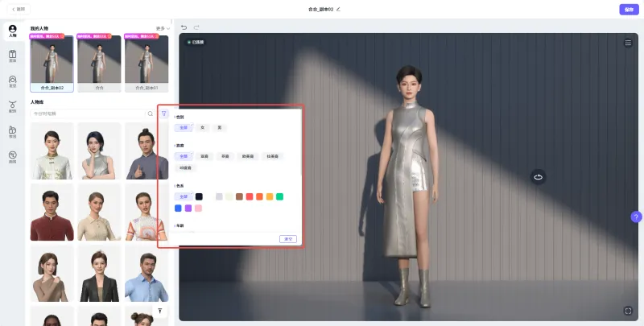Open the clothing sidebar tab with shirt icon
This screenshot has height=326, width=644.
point(12,56)
